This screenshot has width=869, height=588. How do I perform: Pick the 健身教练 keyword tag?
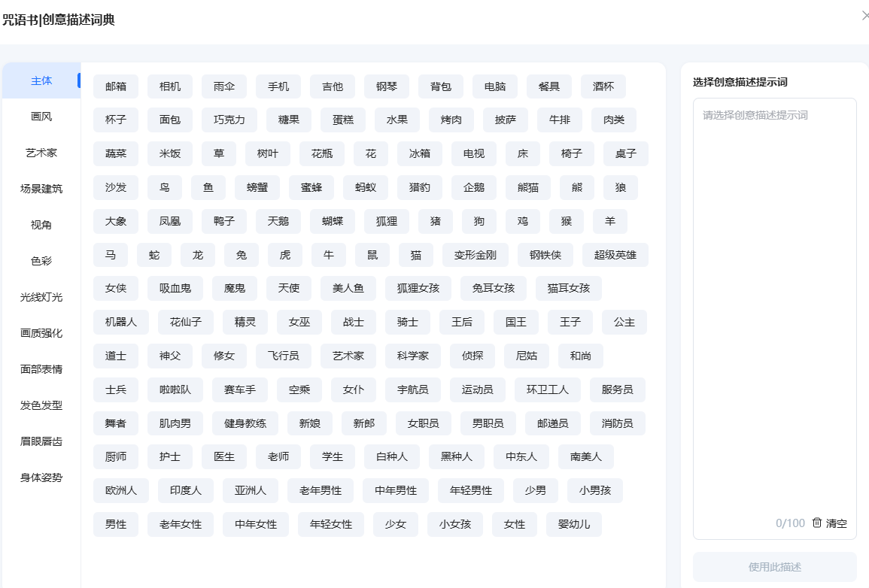245,423
